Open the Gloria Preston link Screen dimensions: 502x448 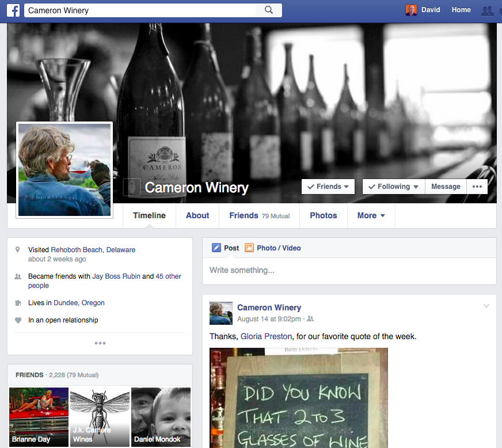coord(266,336)
